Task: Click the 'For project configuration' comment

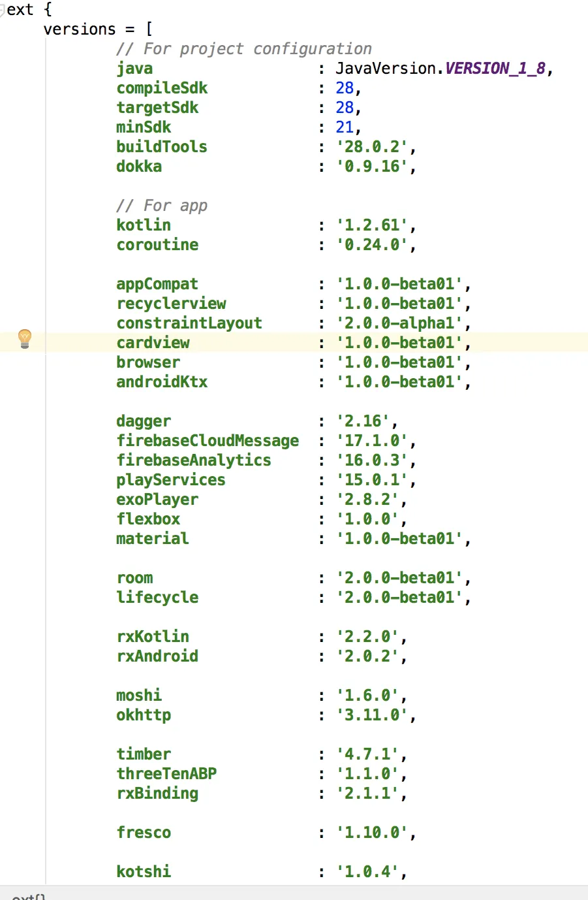Action: coord(244,49)
